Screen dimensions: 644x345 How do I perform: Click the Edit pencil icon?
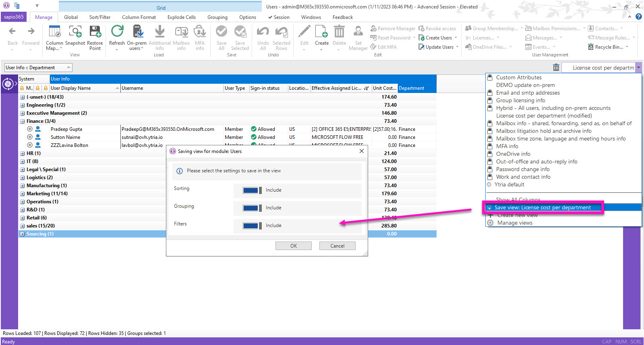[x=304, y=31]
